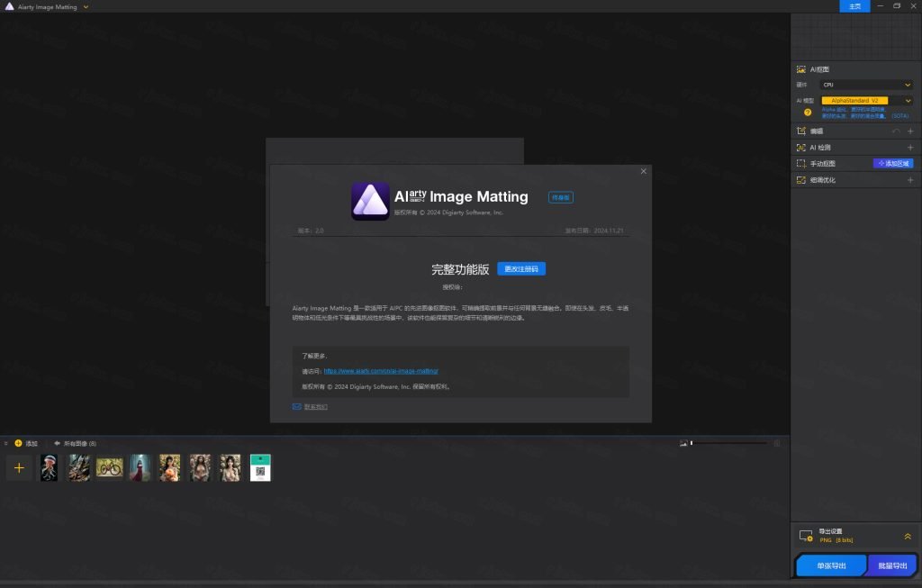This screenshot has width=922, height=588.
Task: Click the undo arrow in 编辑 row
Action: point(896,131)
